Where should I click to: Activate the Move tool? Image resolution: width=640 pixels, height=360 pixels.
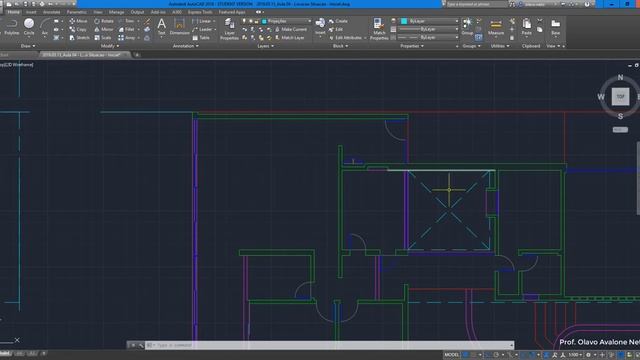click(x=78, y=21)
